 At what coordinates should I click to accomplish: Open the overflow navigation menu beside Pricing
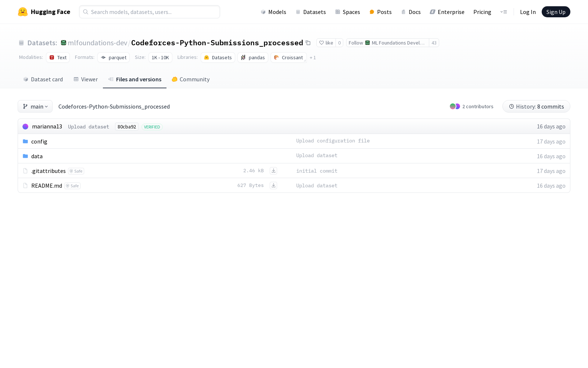[503, 12]
